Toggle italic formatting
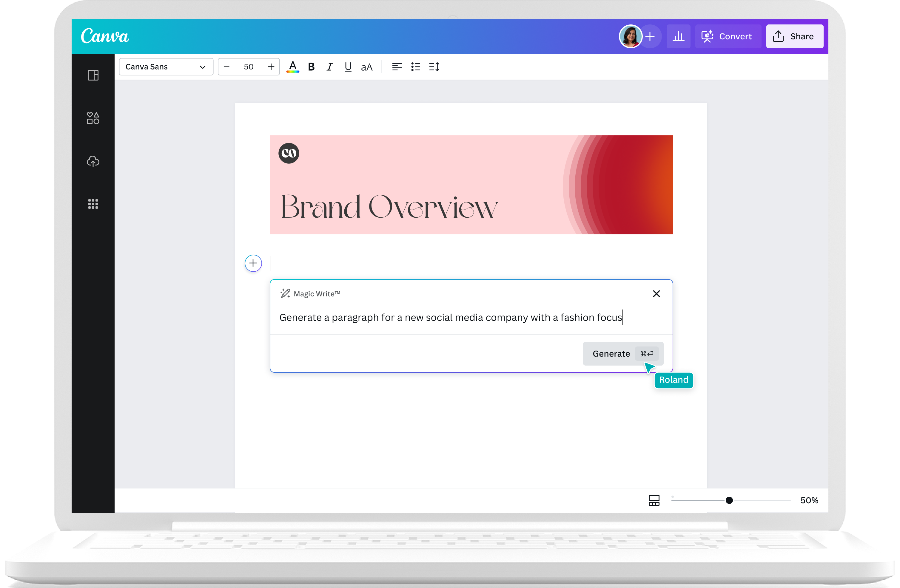 (330, 67)
